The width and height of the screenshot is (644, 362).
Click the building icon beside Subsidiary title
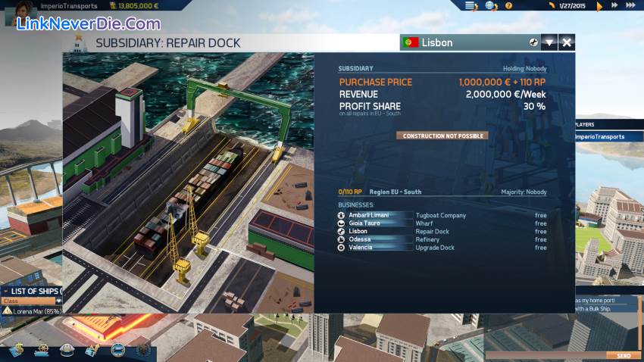click(x=79, y=43)
